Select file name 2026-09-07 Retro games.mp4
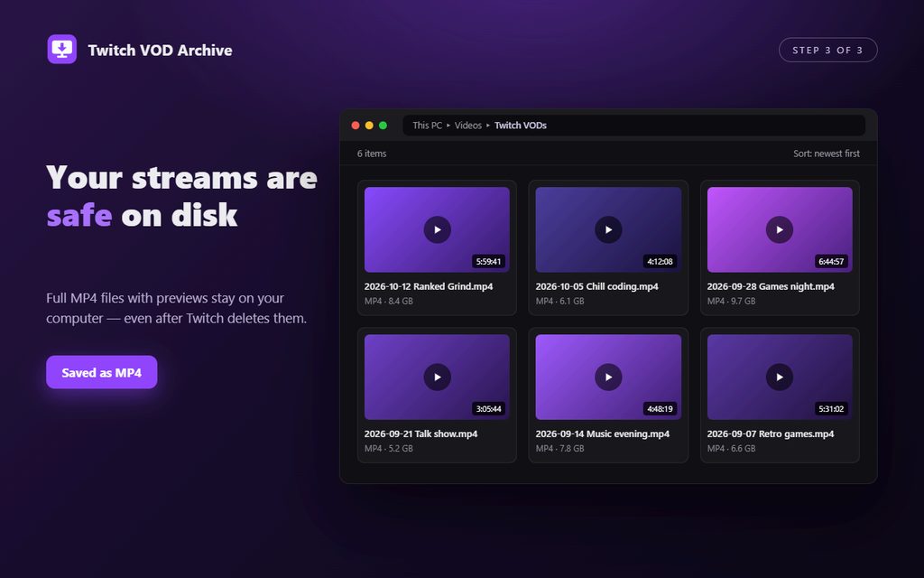The height and width of the screenshot is (578, 924). pyautogui.click(x=771, y=433)
